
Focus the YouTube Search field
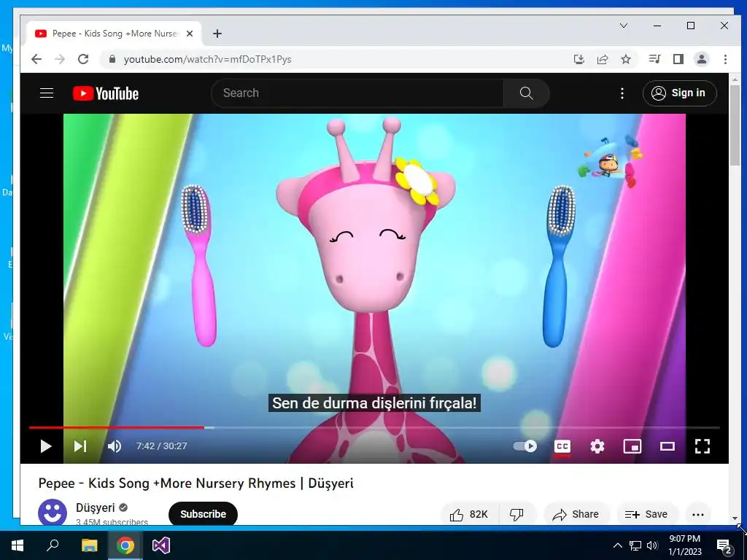(357, 93)
